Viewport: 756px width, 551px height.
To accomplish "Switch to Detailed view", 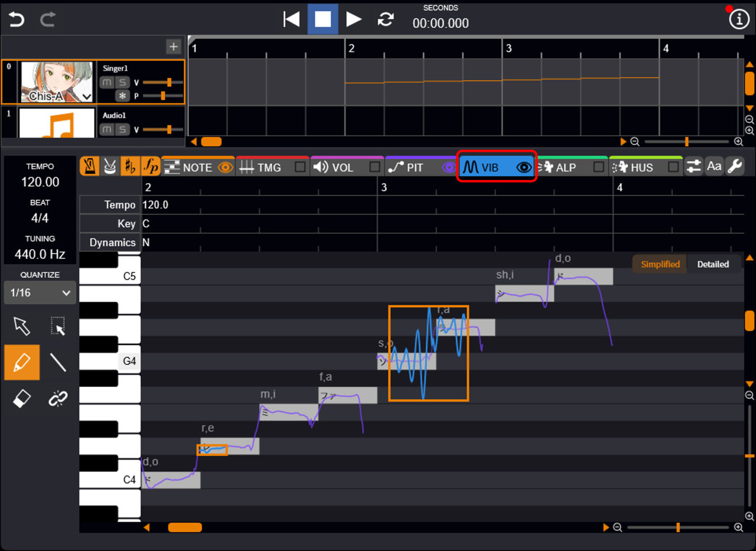I will [x=713, y=264].
